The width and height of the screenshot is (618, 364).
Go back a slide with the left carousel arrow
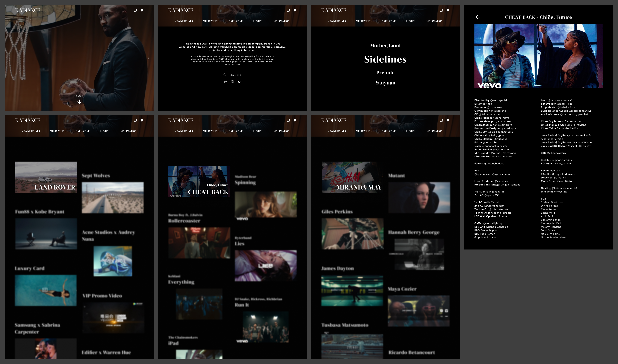pos(10,58)
